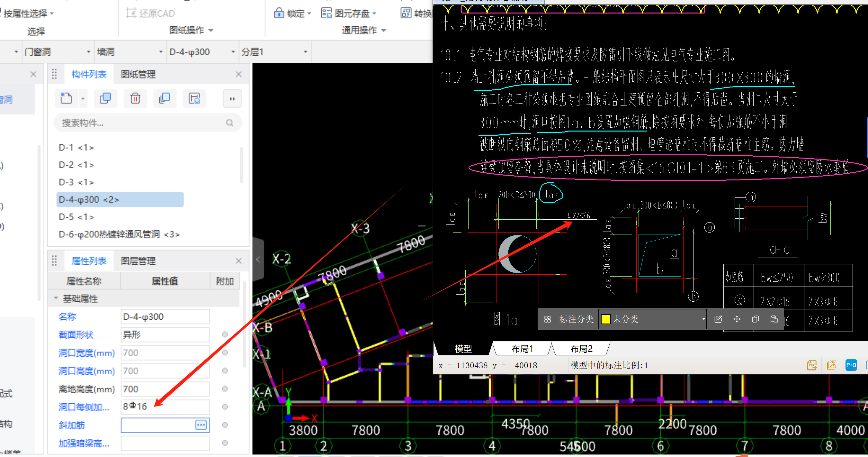Click the search magnifier icon in component search
This screenshot has width=868, height=457.
[230, 123]
